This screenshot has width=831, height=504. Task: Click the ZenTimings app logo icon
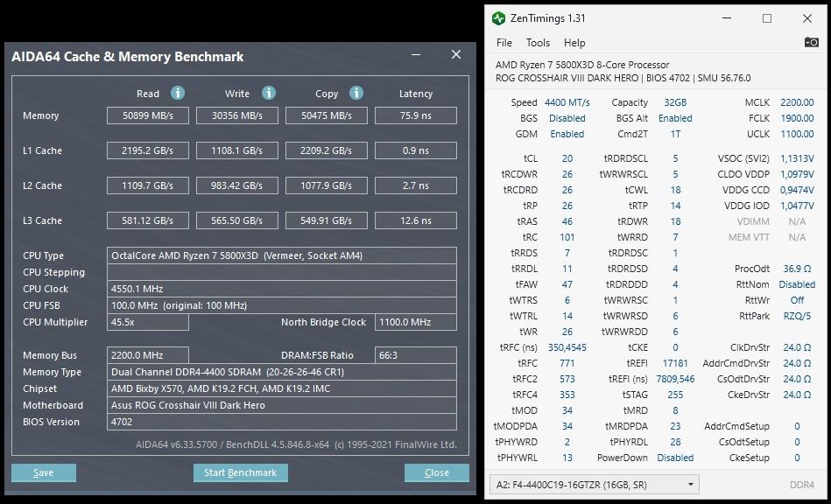(x=499, y=18)
